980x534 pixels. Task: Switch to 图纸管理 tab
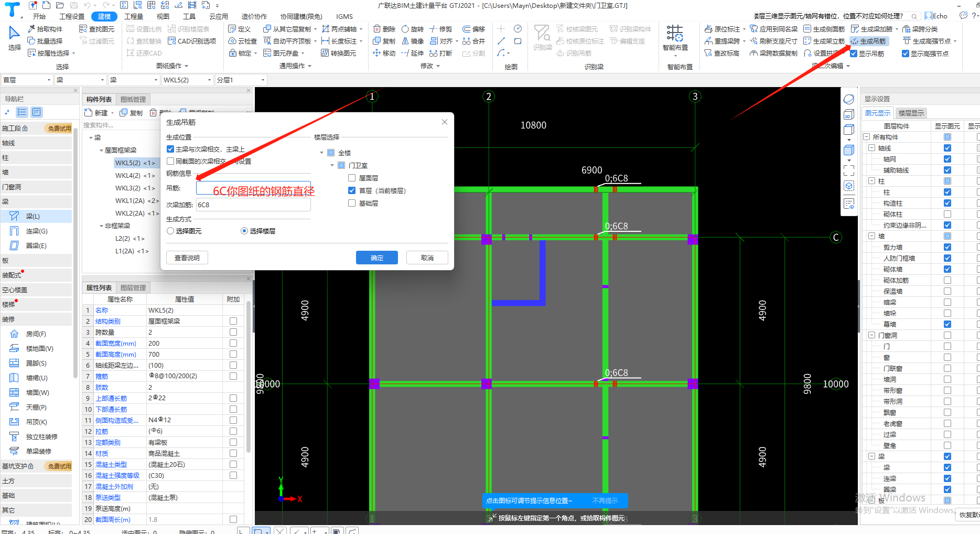pos(133,99)
